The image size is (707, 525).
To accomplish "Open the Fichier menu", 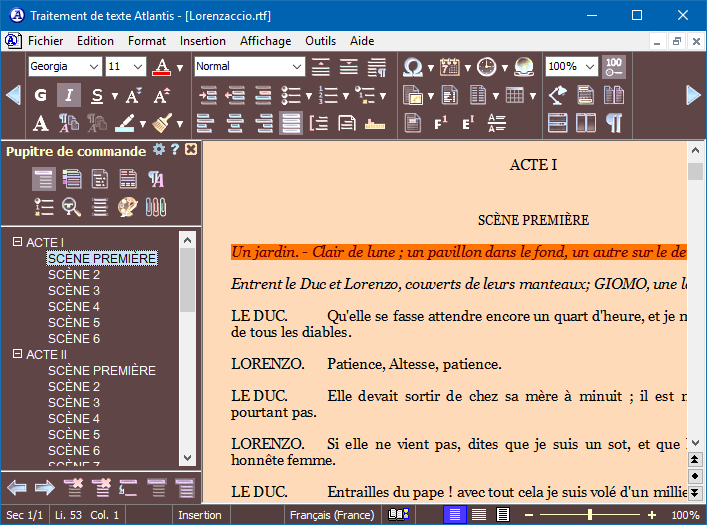I will click(46, 41).
